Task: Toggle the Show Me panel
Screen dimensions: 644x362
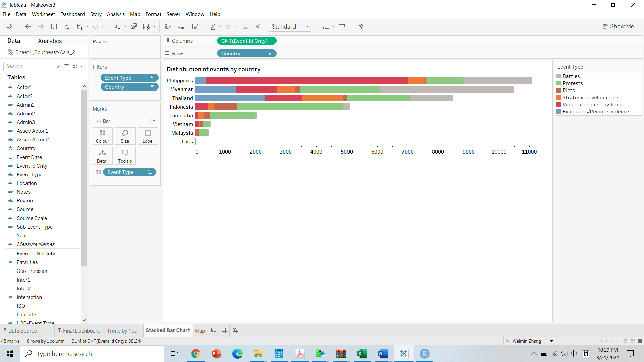Action: click(x=618, y=26)
